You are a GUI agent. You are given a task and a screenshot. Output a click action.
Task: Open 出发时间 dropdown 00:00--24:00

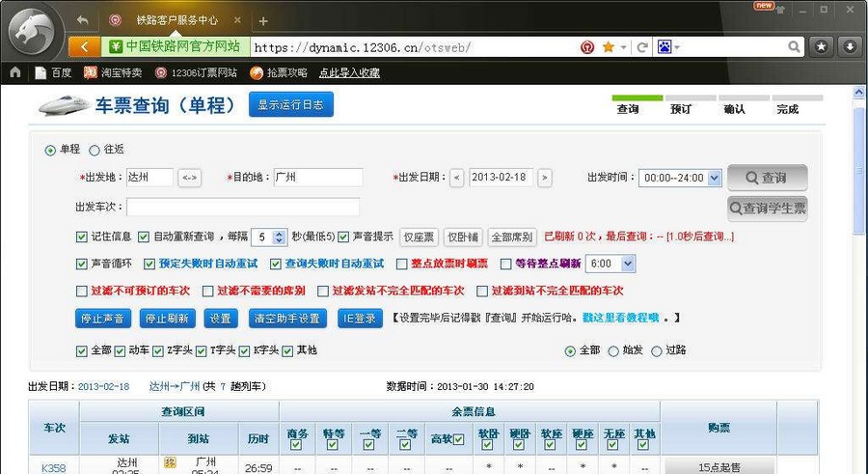(680, 178)
